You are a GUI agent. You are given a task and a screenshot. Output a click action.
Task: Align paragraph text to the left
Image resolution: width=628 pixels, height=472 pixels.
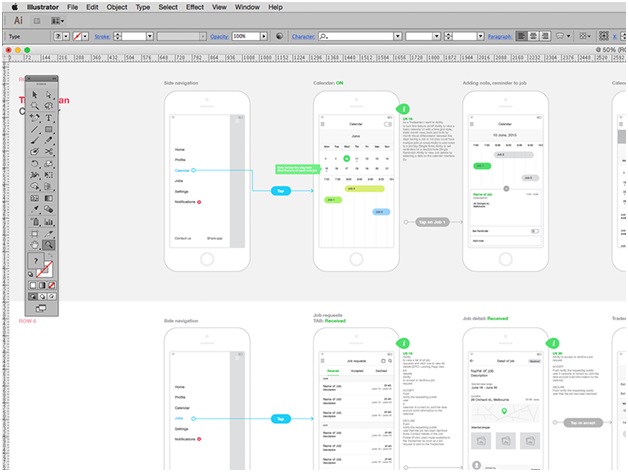(522, 35)
